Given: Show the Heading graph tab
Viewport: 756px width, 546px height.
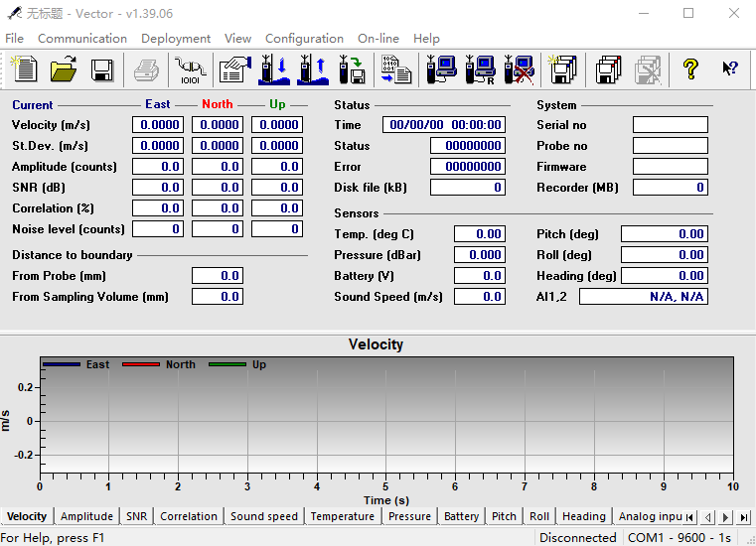Looking at the screenshot, I should [x=583, y=516].
